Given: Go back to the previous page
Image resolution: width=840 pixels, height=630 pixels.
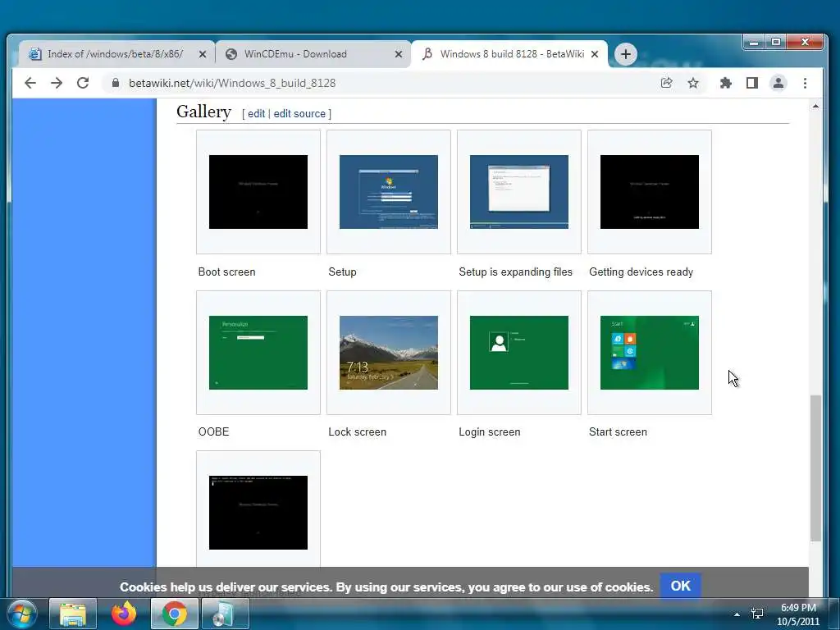Looking at the screenshot, I should pos(30,83).
